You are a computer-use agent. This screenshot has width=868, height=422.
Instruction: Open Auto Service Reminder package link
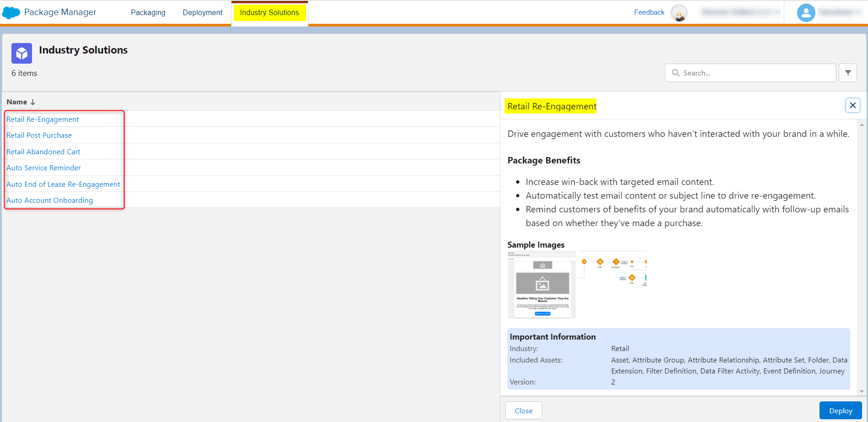tap(43, 168)
